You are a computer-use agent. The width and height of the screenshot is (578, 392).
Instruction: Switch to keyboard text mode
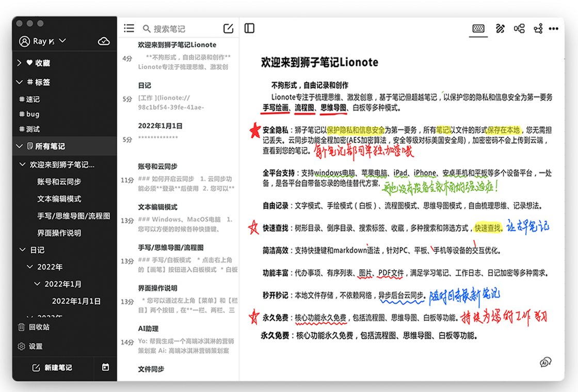coord(478,28)
